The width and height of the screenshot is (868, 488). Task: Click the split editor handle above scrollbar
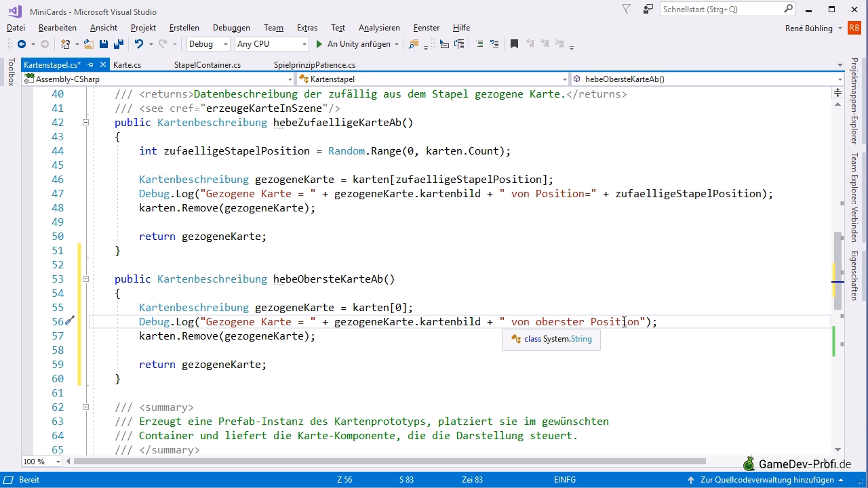point(838,91)
